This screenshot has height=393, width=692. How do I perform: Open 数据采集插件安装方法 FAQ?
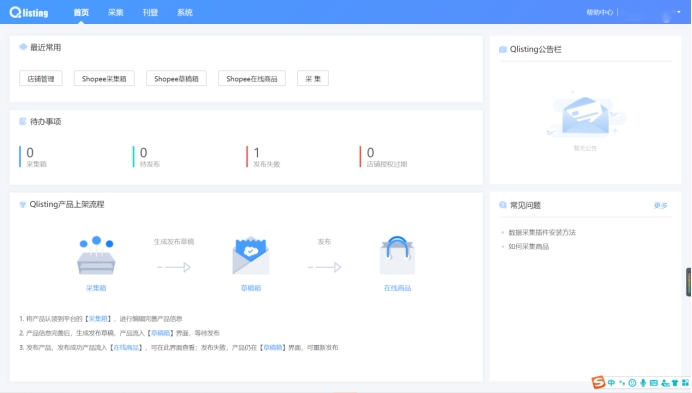click(542, 232)
